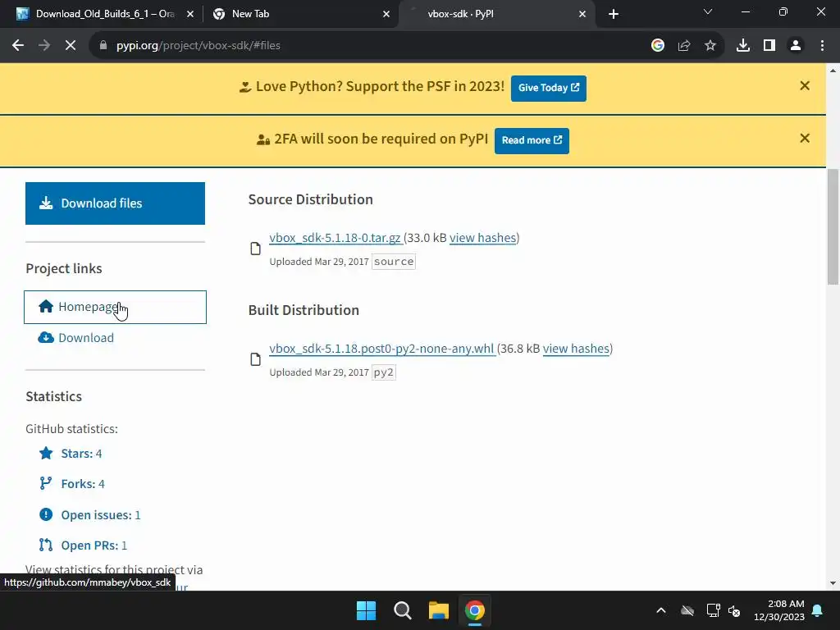
Task: Open Windows taskbar search
Action: (402, 610)
